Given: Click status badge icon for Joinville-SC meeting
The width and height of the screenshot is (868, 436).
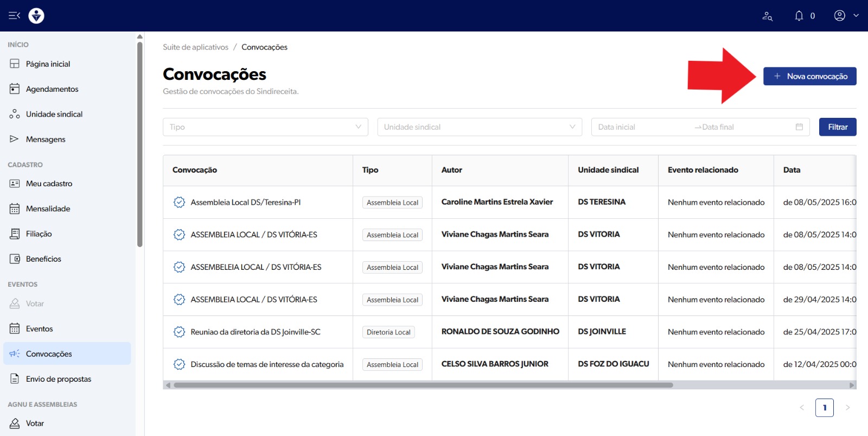Looking at the screenshot, I should click(179, 332).
